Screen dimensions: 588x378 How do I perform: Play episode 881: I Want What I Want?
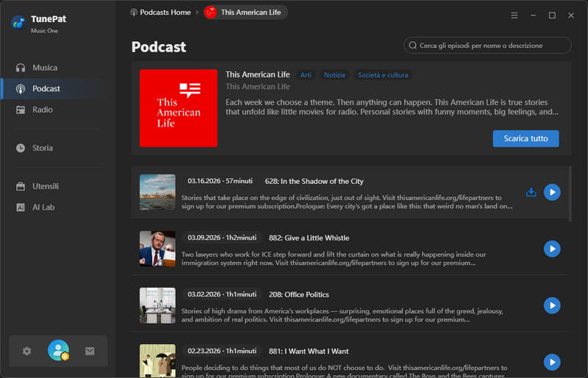[552, 362]
